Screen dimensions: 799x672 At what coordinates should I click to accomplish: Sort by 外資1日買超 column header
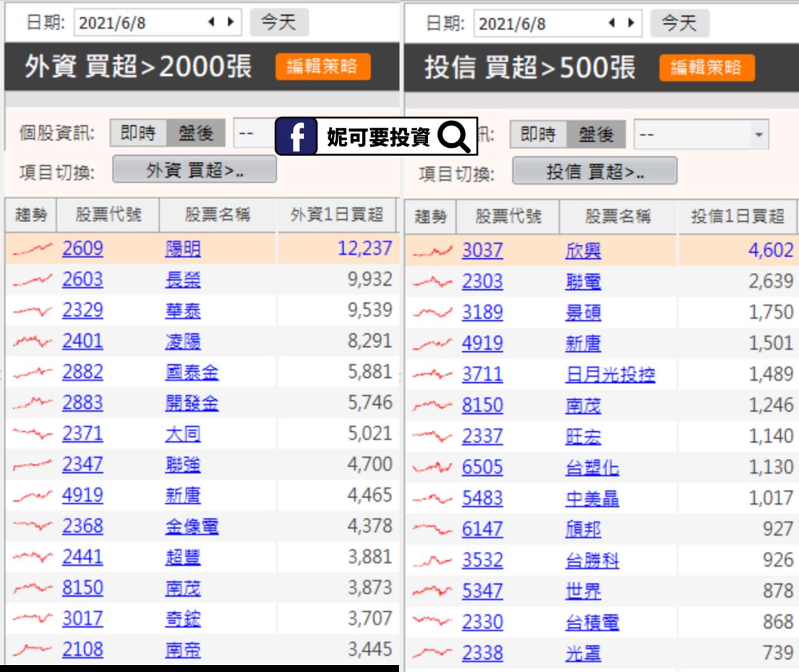337,215
